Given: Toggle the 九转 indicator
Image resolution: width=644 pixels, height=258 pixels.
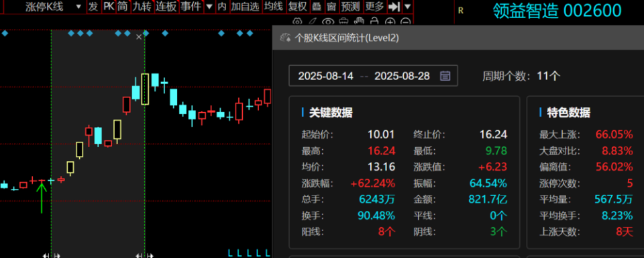Looking at the screenshot, I should click(x=142, y=7).
